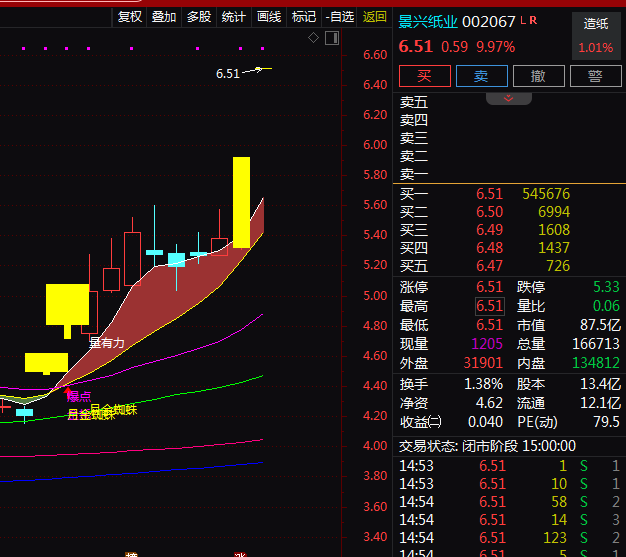Select 买五 price 6.47
The width and height of the screenshot is (626, 557).
(x=489, y=266)
